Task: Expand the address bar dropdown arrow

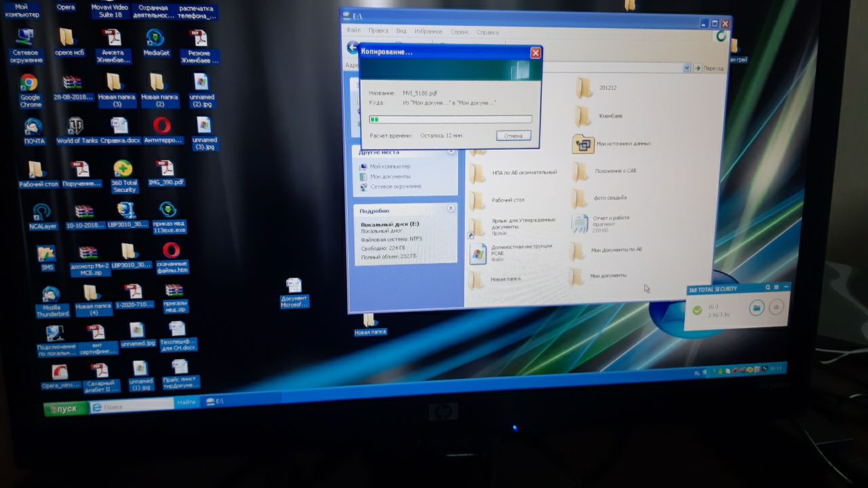Action: click(687, 68)
